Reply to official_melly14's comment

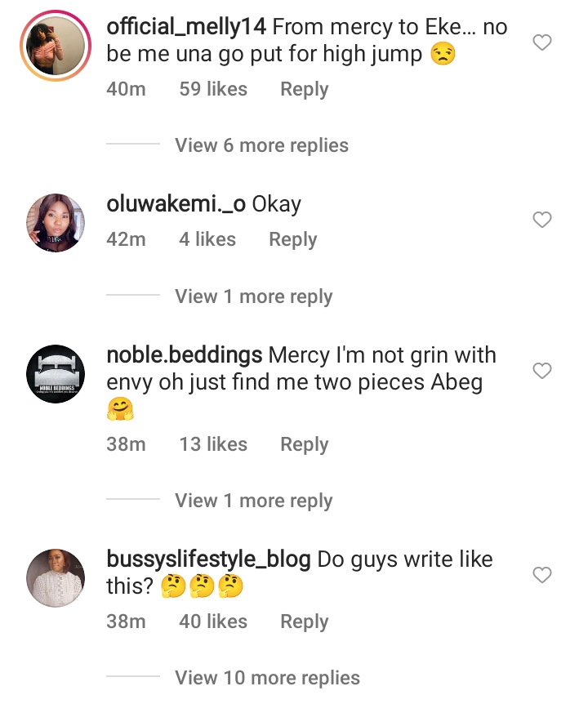[x=305, y=89]
